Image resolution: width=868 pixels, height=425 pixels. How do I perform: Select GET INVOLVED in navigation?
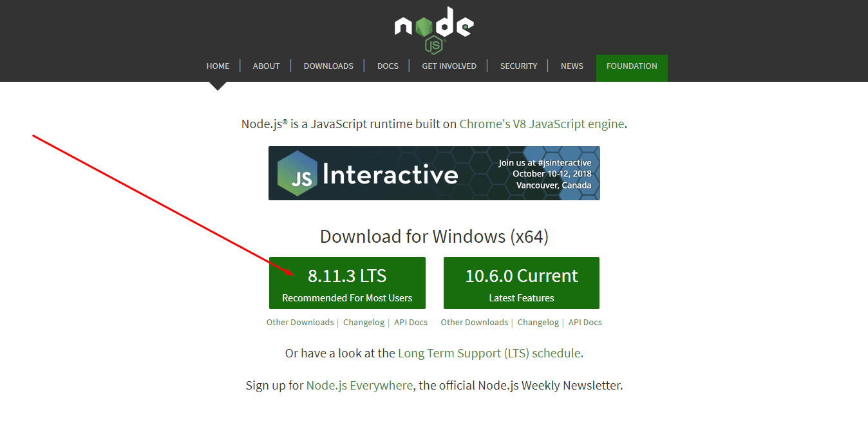449,66
